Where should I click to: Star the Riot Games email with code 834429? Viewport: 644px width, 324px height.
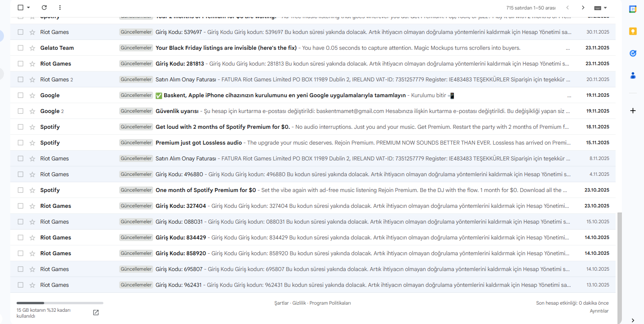32,237
